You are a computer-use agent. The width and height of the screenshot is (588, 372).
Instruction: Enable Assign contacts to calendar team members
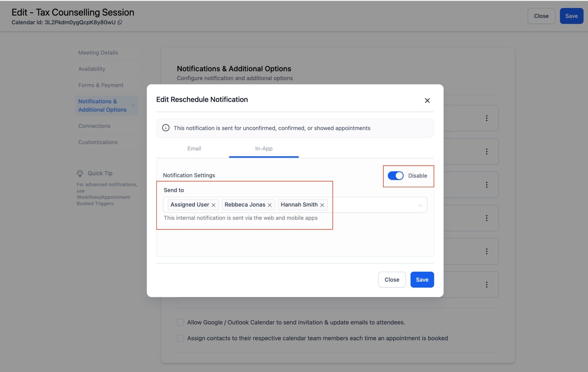coord(180,338)
